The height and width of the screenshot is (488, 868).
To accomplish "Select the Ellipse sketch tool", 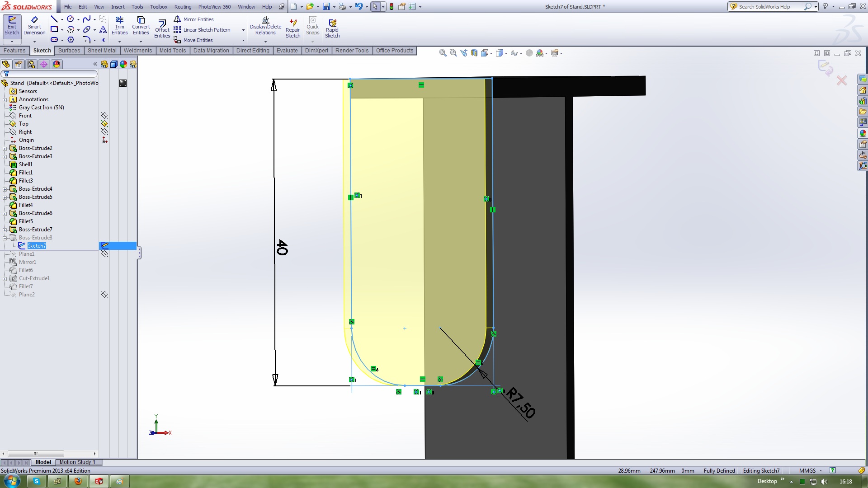I will pyautogui.click(x=87, y=29).
